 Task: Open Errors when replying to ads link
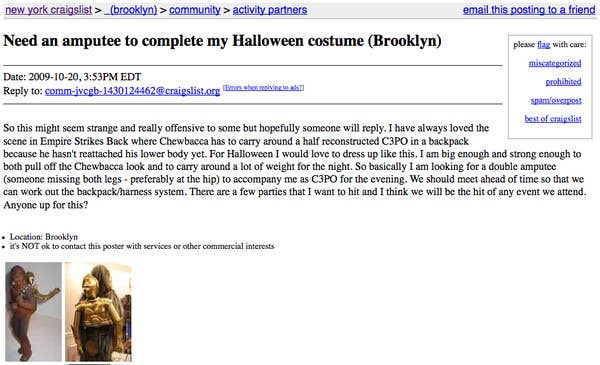point(264,88)
